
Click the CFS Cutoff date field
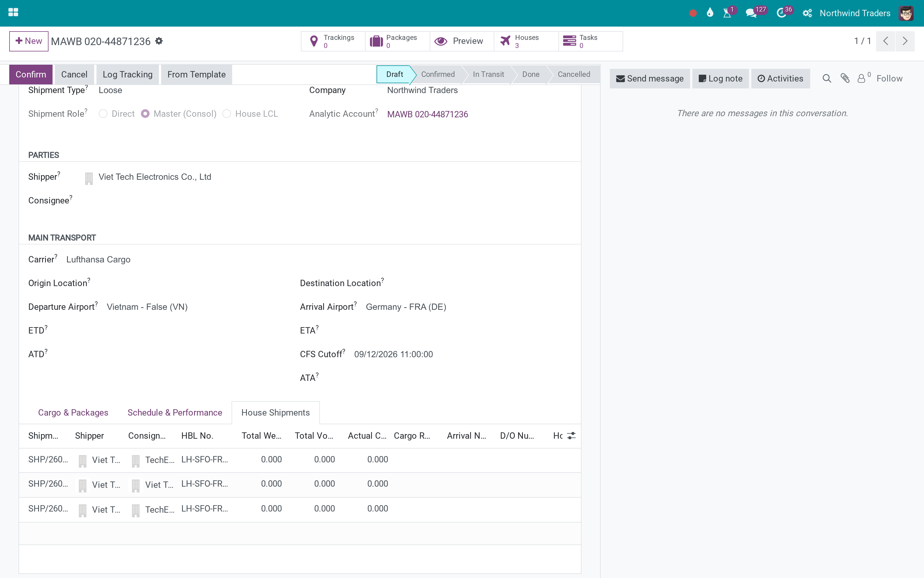393,354
